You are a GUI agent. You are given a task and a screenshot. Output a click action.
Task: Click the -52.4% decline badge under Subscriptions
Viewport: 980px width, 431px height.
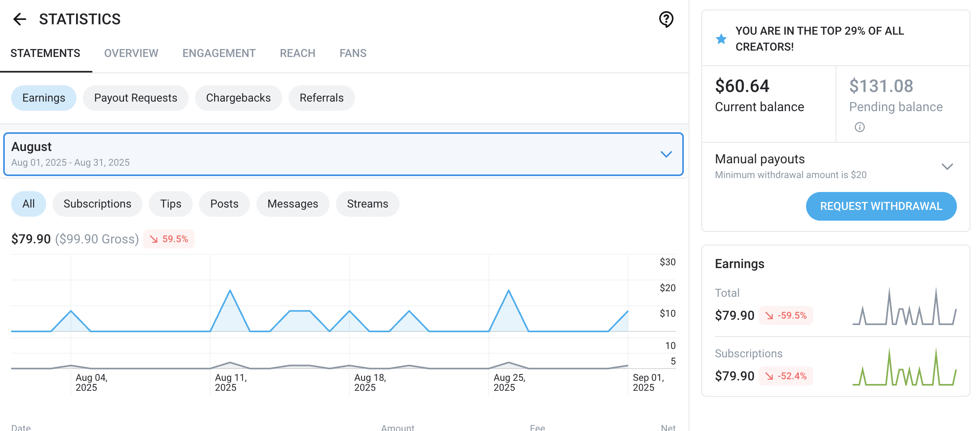tap(786, 376)
